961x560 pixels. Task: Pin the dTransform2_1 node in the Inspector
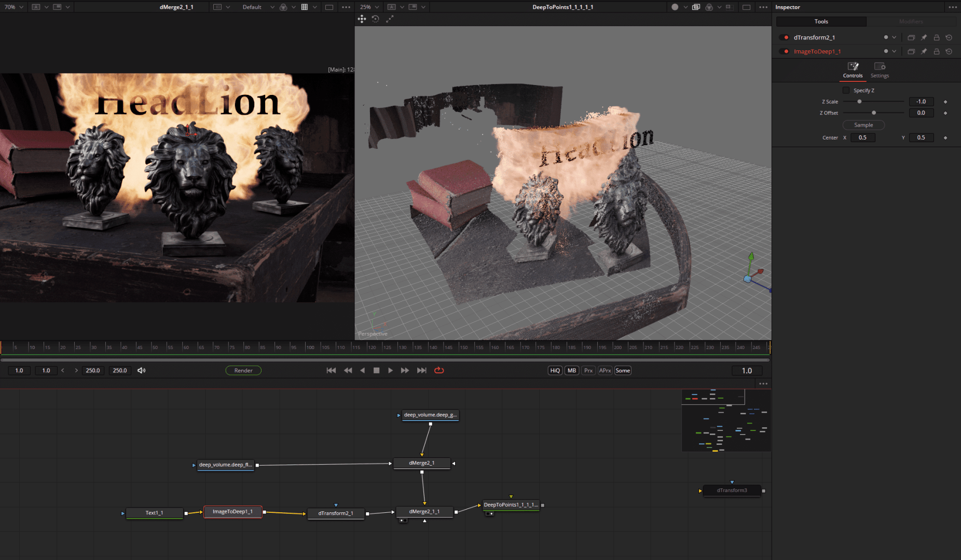924,37
